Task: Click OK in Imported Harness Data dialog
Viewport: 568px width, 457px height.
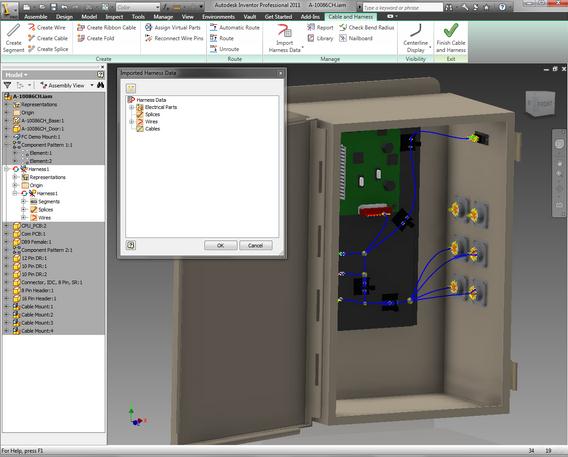Action: pos(220,246)
